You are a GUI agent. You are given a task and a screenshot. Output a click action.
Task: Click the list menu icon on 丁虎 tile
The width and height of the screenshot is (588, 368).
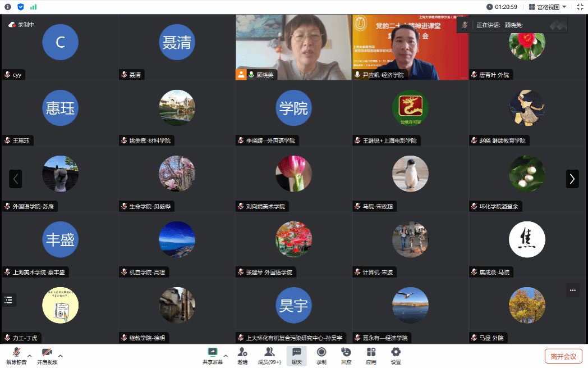point(8,300)
